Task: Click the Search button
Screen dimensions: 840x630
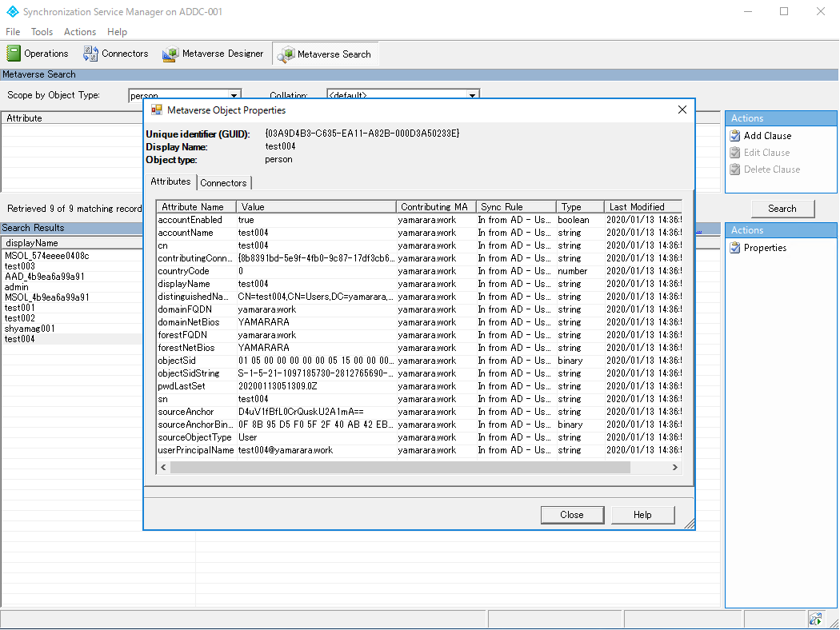Action: [782, 208]
